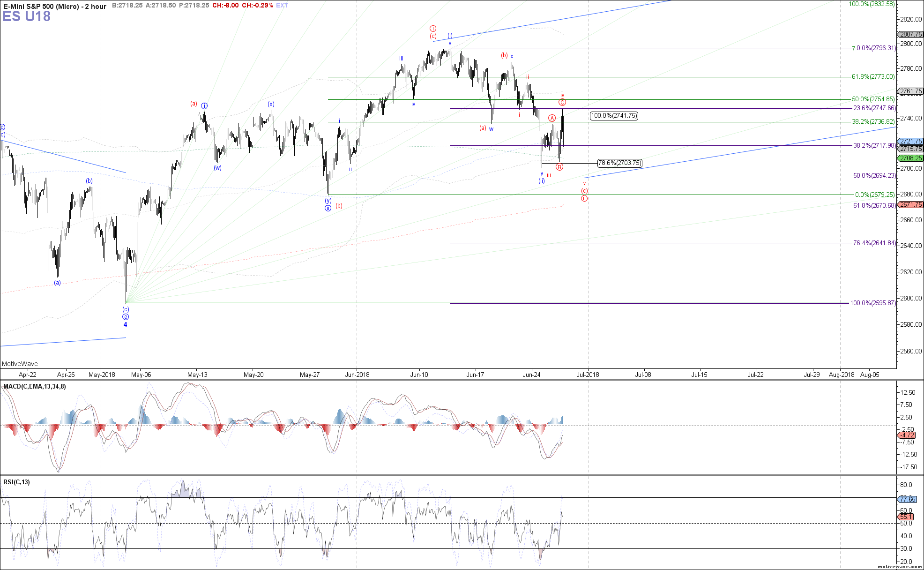Click the B:2718.25 bid readout
This screenshot has height=570, width=924.
coord(127,6)
